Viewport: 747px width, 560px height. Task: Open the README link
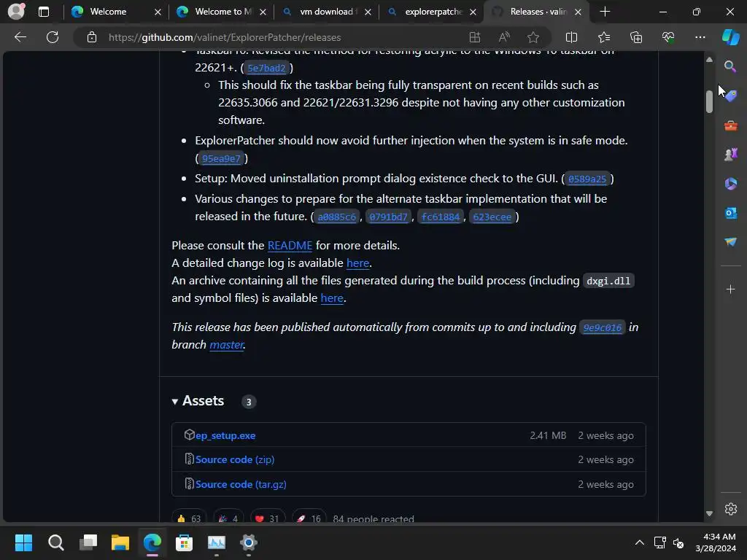click(290, 245)
